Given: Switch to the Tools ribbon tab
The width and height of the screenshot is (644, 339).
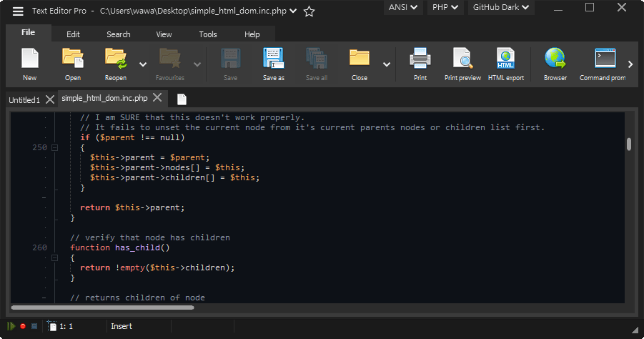Looking at the screenshot, I should (208, 34).
